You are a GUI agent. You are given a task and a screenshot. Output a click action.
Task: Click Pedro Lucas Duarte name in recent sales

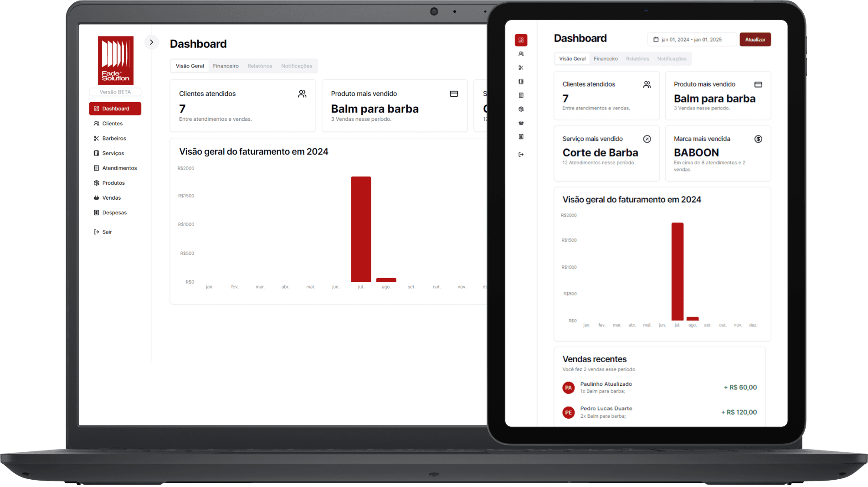(606, 409)
